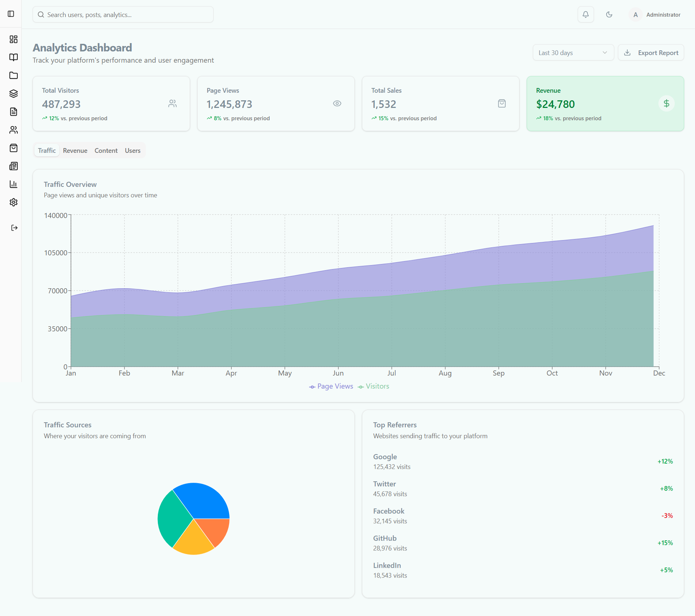Open the dashboard grid icon in sidebar

pyautogui.click(x=13, y=39)
